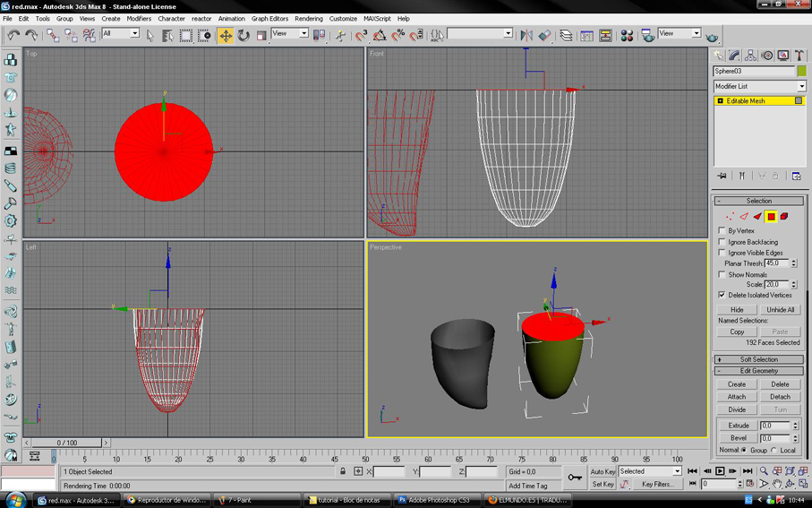Select the Select and Move tool

click(x=226, y=35)
